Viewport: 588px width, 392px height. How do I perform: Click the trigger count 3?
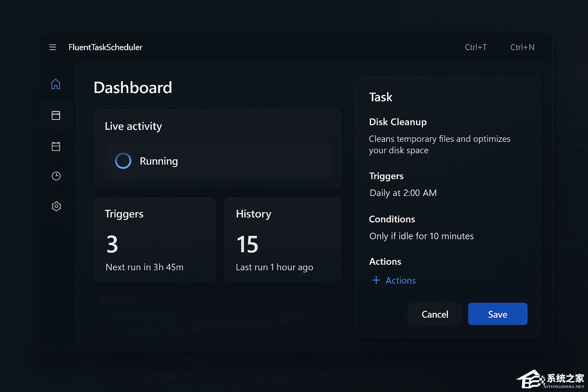(x=112, y=244)
